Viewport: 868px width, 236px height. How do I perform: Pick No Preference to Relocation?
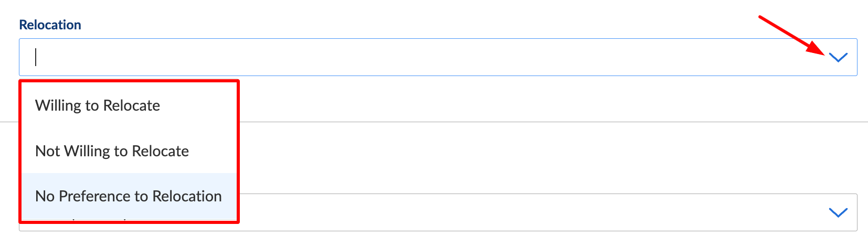point(128,196)
